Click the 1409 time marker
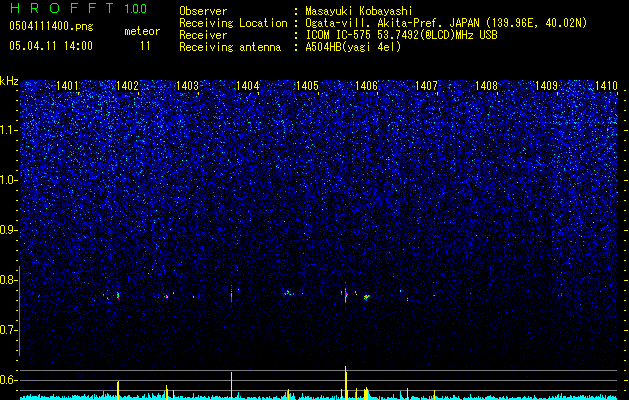 click(546, 85)
